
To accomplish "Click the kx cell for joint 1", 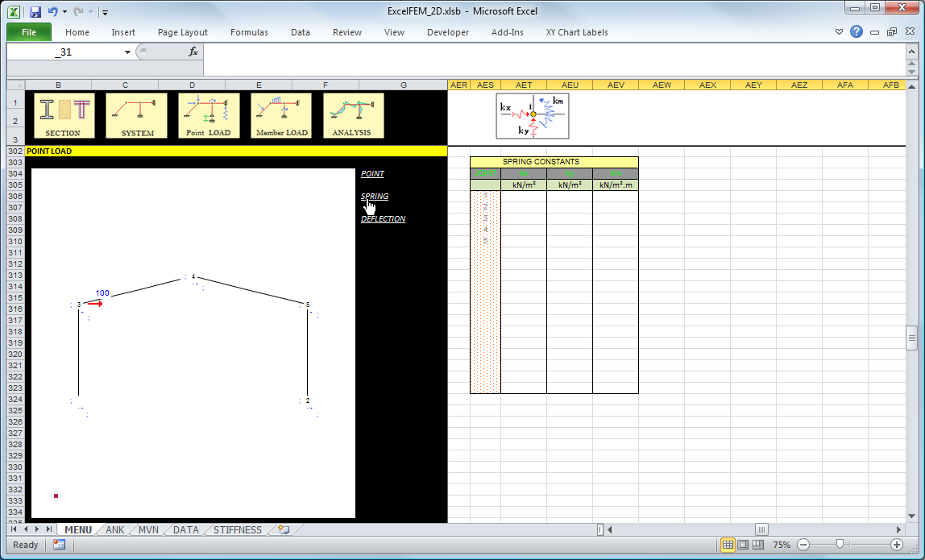I will [x=523, y=196].
